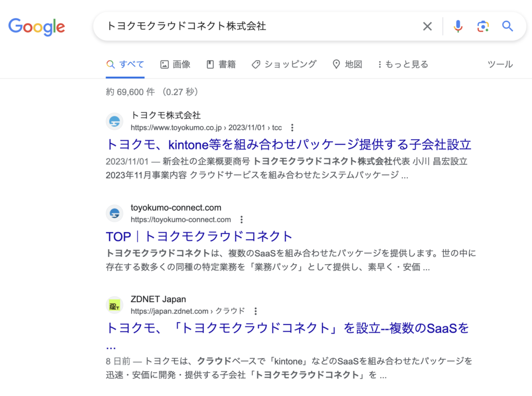532x396 pixels.
Task: Start voice search with microphone icon
Action: (458, 26)
